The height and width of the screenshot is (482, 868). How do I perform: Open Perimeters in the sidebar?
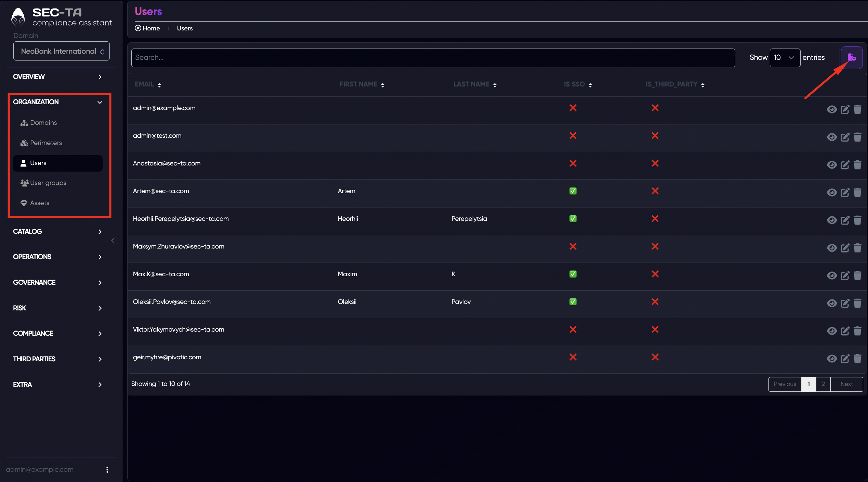58,143
